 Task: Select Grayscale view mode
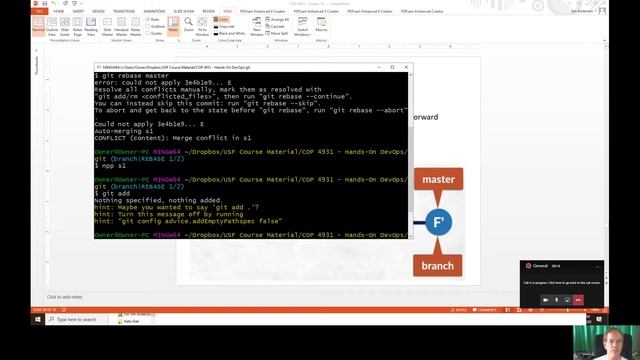point(224,27)
